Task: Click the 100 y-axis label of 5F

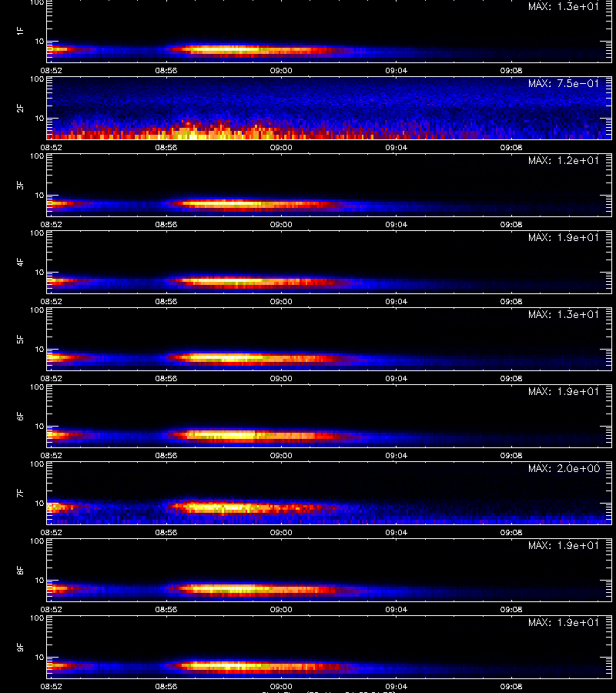Action: pyautogui.click(x=37, y=310)
